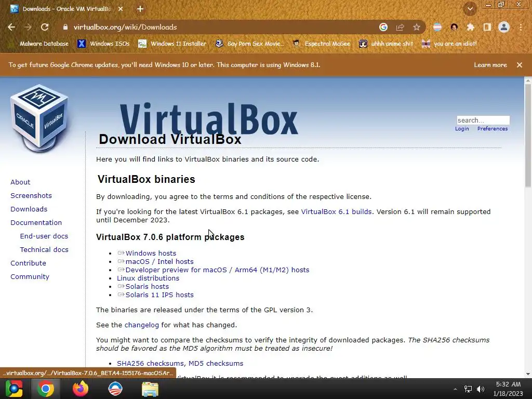532x399 pixels.
Task: Open the network tray icon
Action: (x=468, y=389)
